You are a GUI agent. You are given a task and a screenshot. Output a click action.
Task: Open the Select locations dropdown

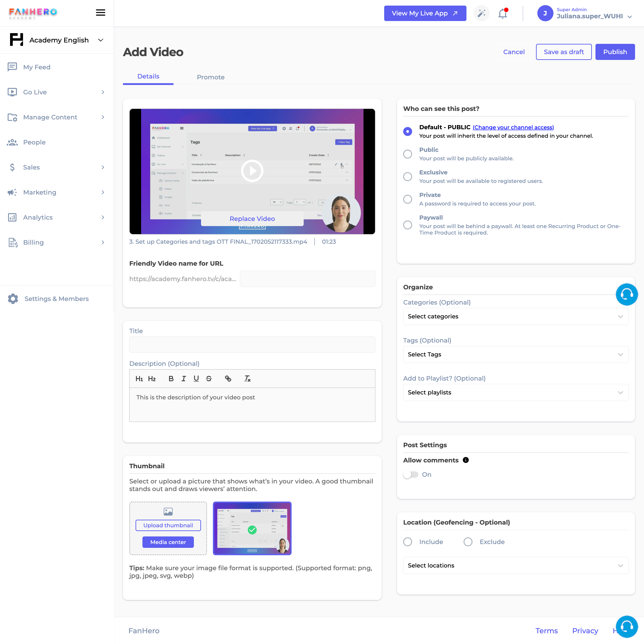tap(516, 565)
